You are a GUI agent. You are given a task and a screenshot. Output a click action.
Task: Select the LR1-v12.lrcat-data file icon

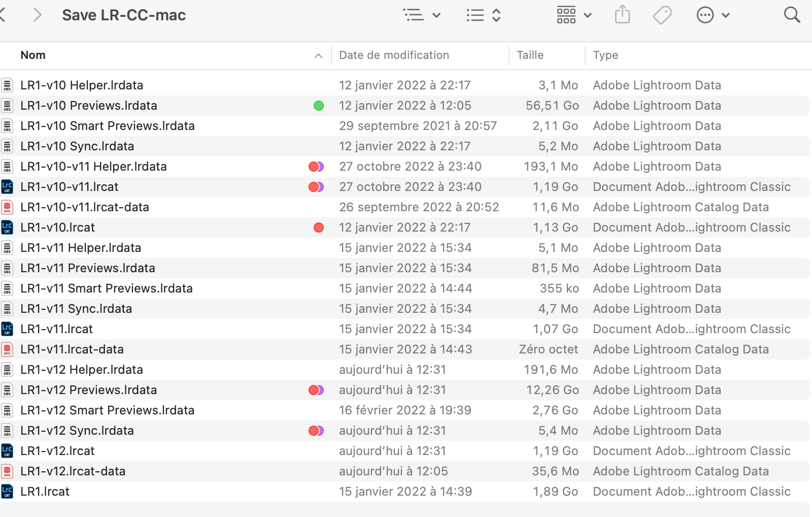point(7,471)
